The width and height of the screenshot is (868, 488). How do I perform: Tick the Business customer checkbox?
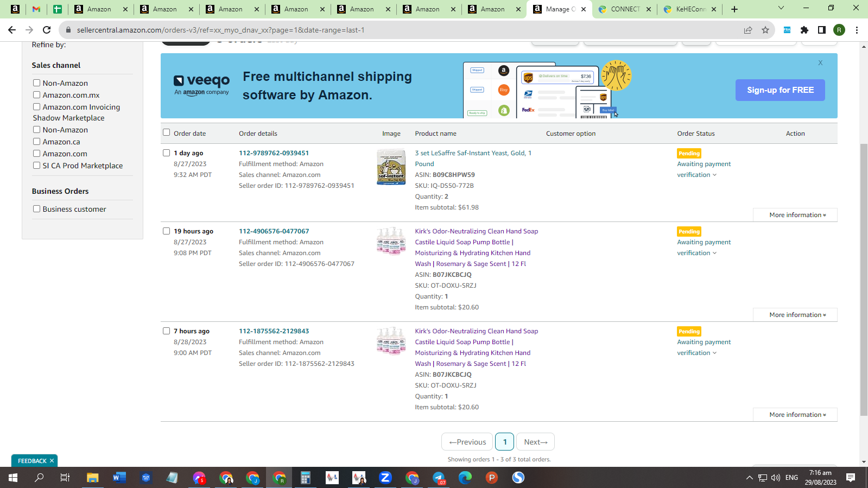(x=36, y=209)
